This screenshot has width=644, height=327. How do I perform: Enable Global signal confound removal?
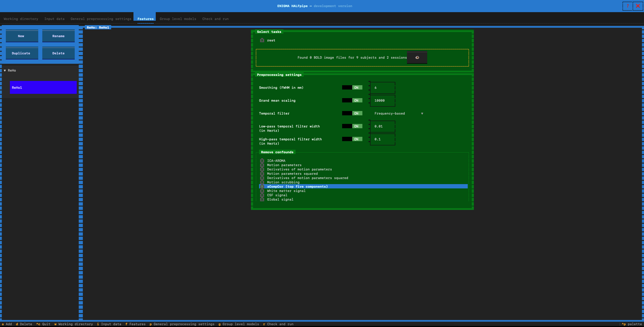262,199
